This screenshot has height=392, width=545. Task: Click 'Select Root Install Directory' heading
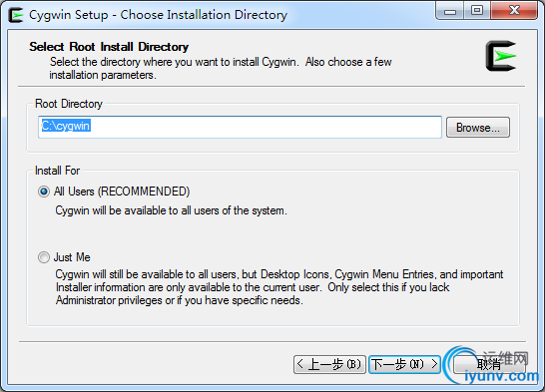(109, 47)
